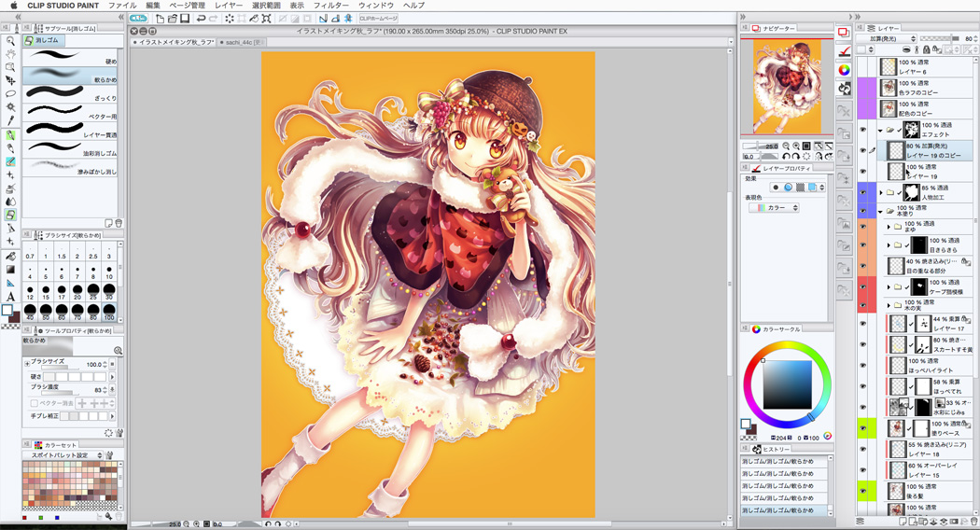Select the ベクター用 eraser sub tool
The height and width of the screenshot is (530, 980).
click(x=70, y=111)
